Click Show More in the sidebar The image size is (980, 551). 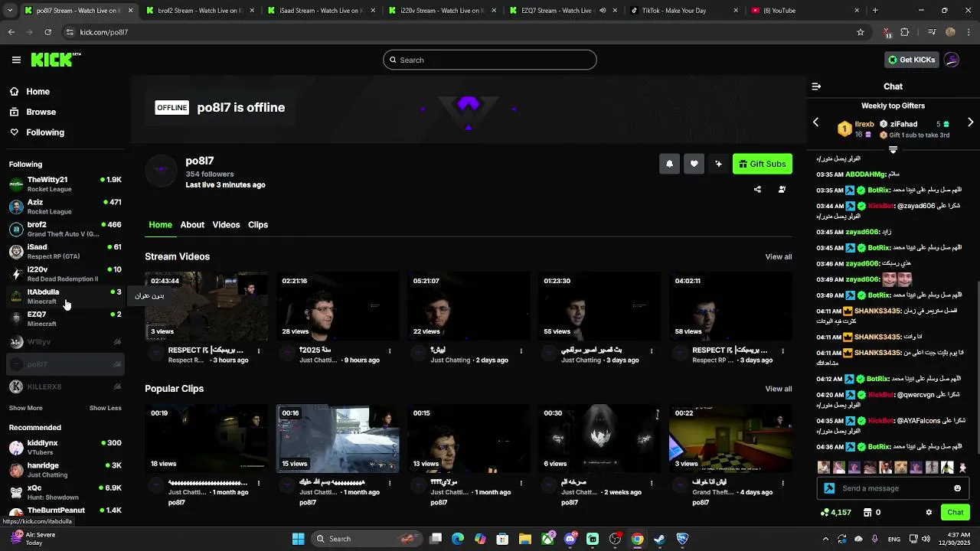[x=25, y=408]
